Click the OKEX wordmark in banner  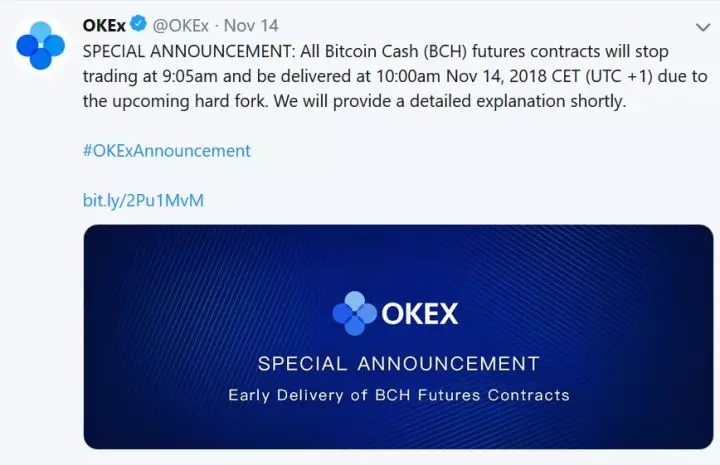(x=420, y=314)
